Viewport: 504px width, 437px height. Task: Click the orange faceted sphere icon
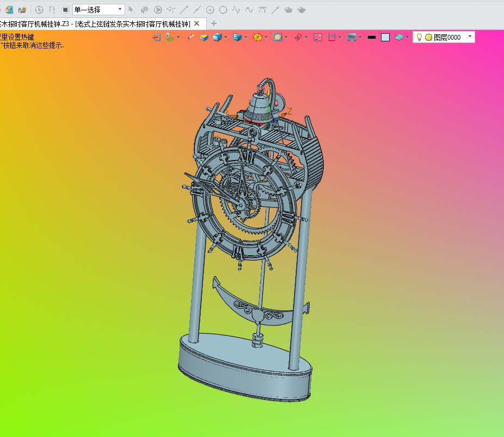pos(257,37)
